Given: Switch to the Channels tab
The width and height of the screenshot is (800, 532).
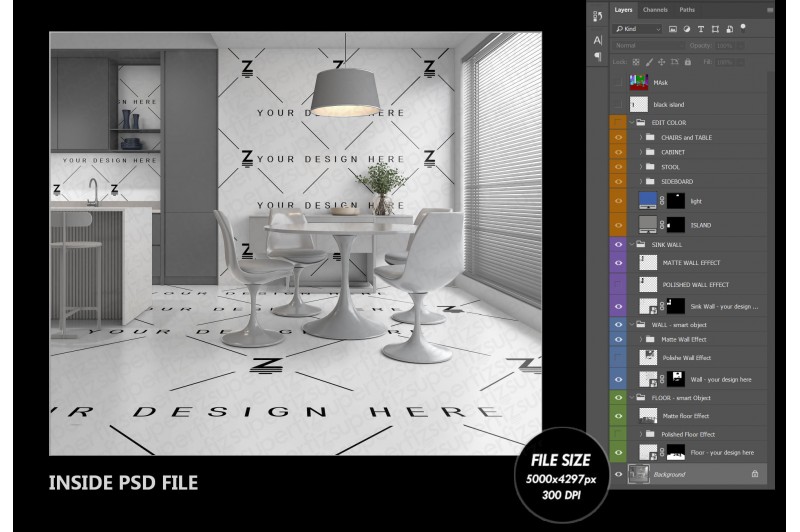Looking at the screenshot, I should [x=655, y=10].
